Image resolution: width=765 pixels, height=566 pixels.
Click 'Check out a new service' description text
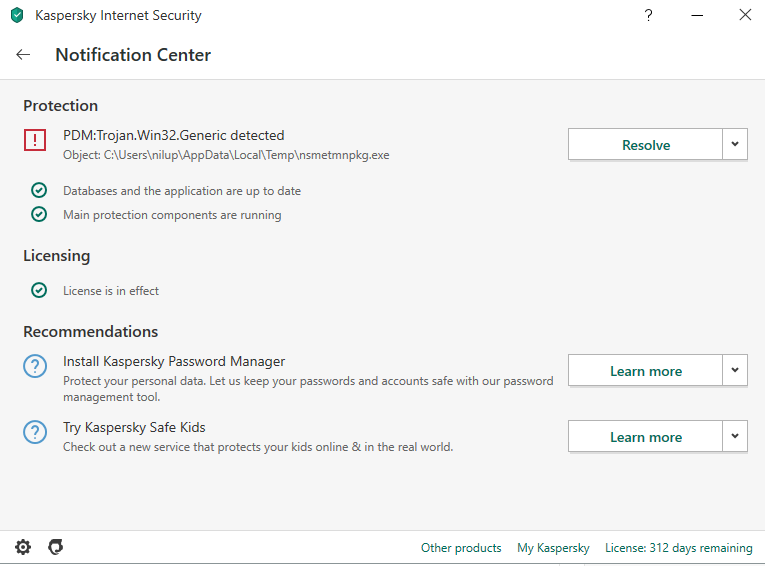point(258,447)
